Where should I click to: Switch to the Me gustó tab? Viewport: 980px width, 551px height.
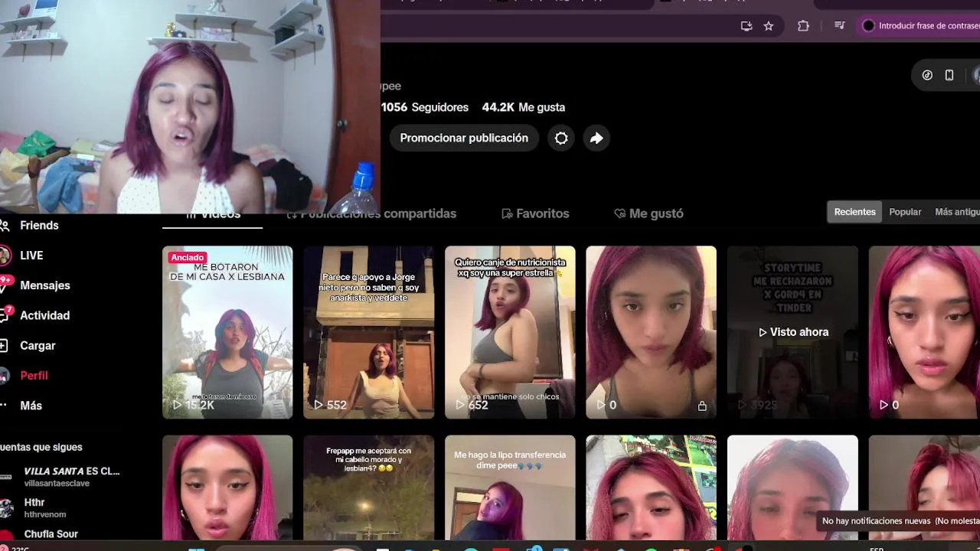point(648,214)
